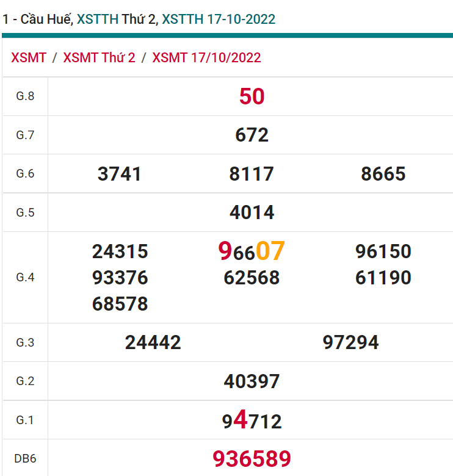The width and height of the screenshot is (453, 476).
Task: Click the DB6 special prize 936589
Action: pyautogui.click(x=252, y=458)
